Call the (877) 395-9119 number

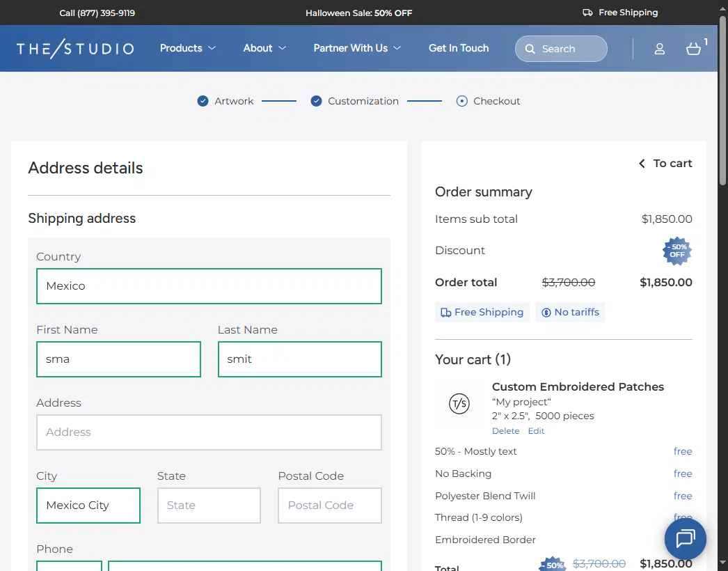point(97,13)
